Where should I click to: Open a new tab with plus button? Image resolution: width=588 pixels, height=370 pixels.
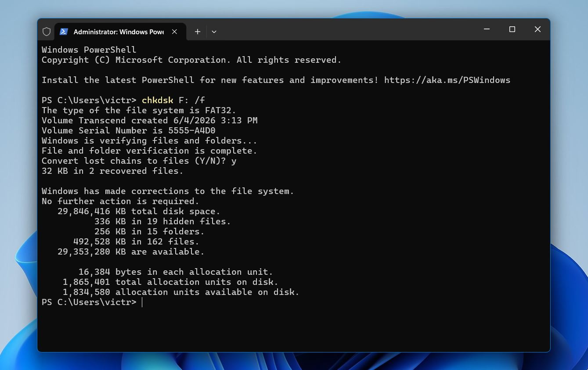coord(198,32)
